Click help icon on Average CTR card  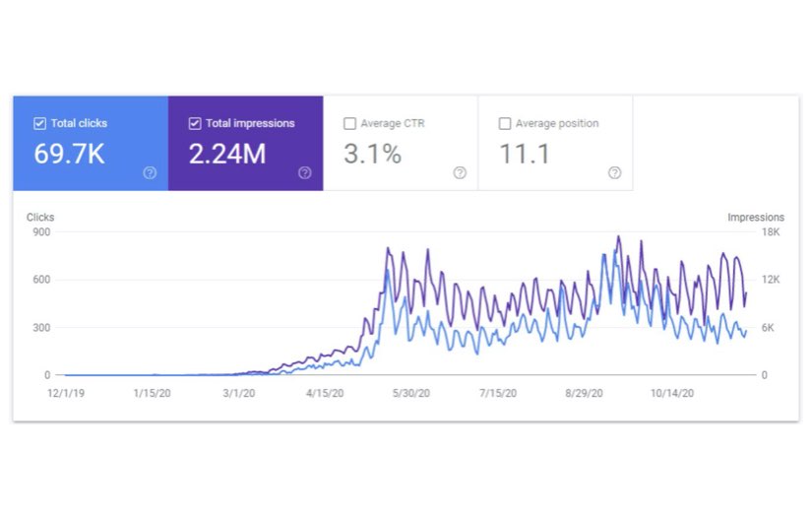tap(460, 173)
